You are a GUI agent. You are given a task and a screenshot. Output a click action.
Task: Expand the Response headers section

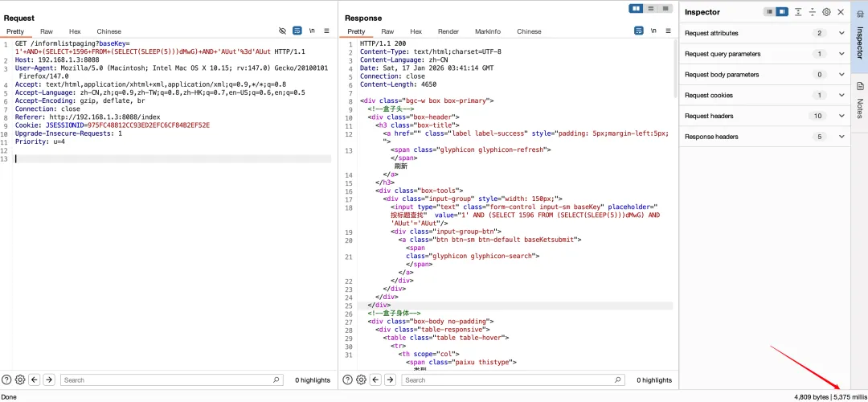click(x=841, y=137)
